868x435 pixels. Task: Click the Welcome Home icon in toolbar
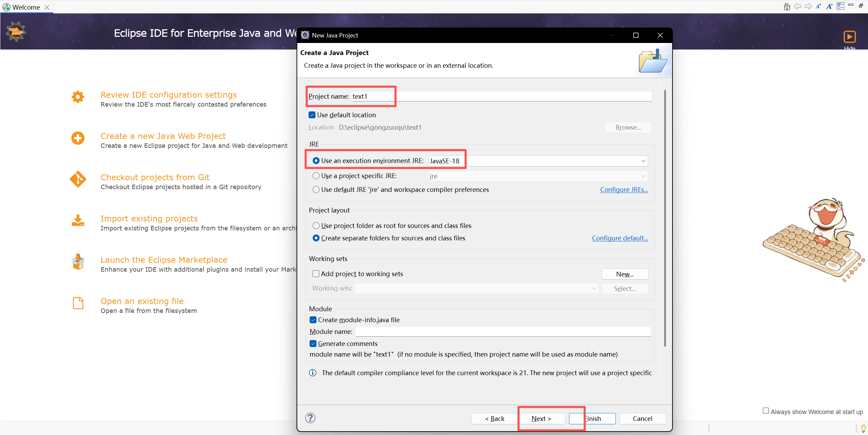click(x=787, y=6)
